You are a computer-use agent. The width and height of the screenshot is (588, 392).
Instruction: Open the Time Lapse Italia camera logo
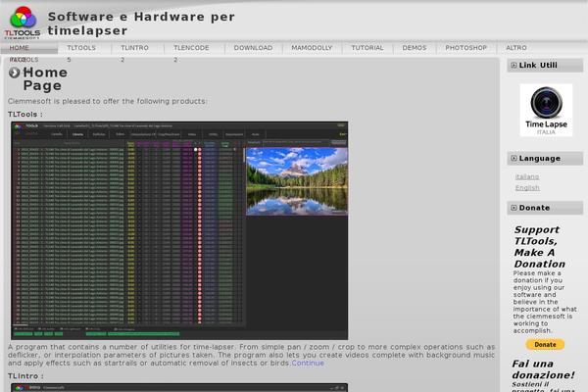(x=546, y=110)
